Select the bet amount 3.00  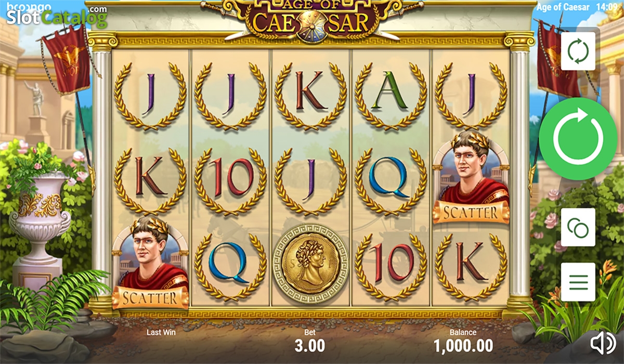click(x=310, y=345)
